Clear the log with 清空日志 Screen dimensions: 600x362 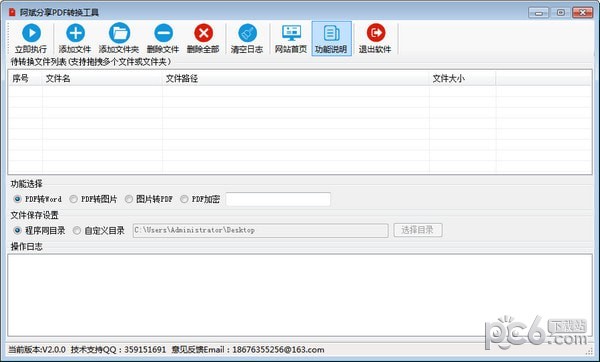[247, 39]
